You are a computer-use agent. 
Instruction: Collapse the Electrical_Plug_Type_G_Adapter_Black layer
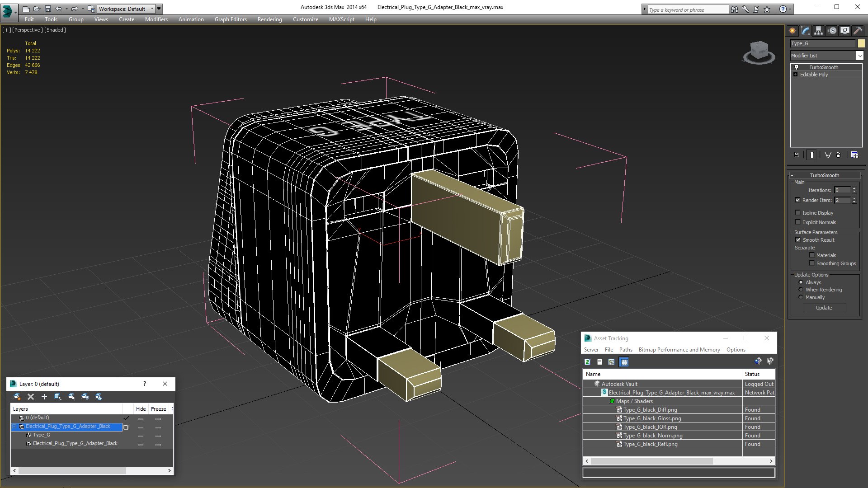pyautogui.click(x=14, y=427)
